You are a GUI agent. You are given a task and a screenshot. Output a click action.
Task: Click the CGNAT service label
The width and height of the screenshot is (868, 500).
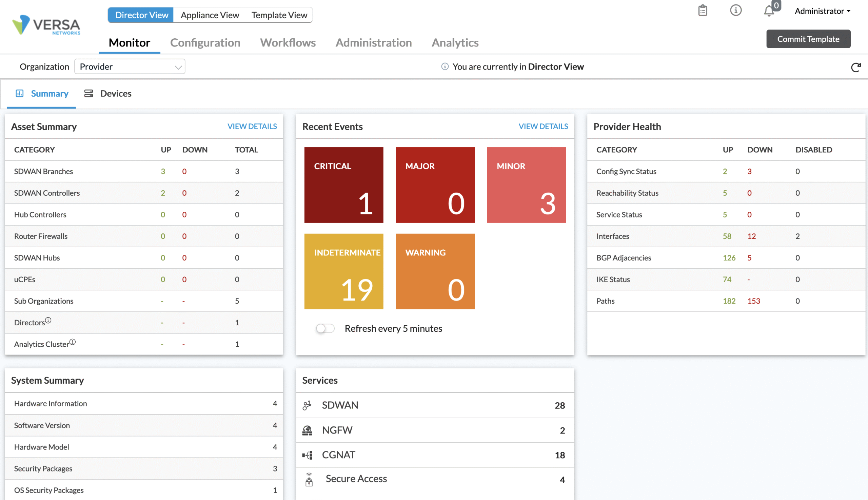338,455
